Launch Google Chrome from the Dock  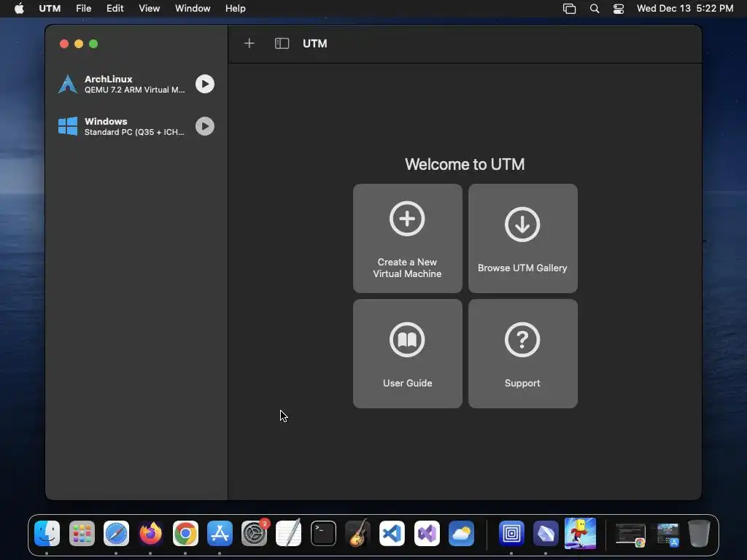tap(185, 533)
